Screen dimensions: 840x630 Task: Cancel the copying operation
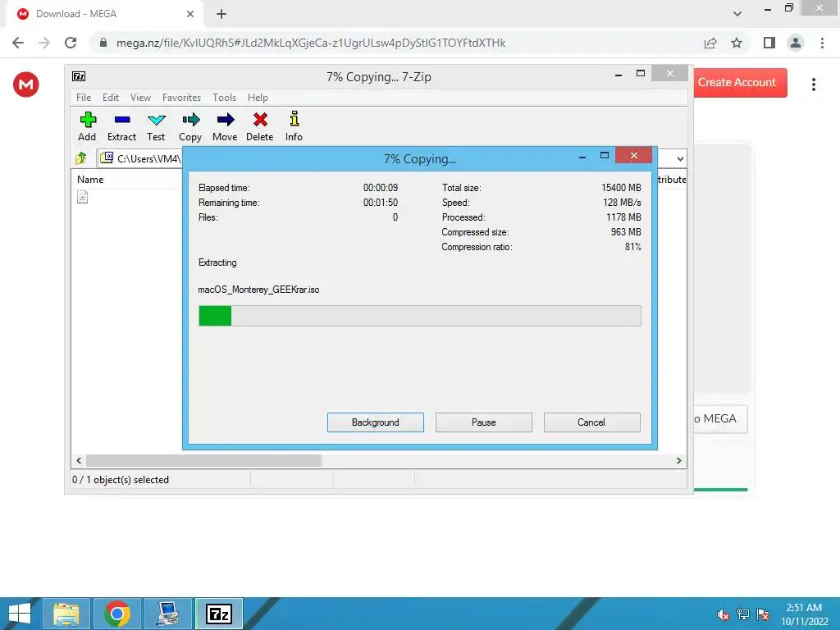(592, 422)
